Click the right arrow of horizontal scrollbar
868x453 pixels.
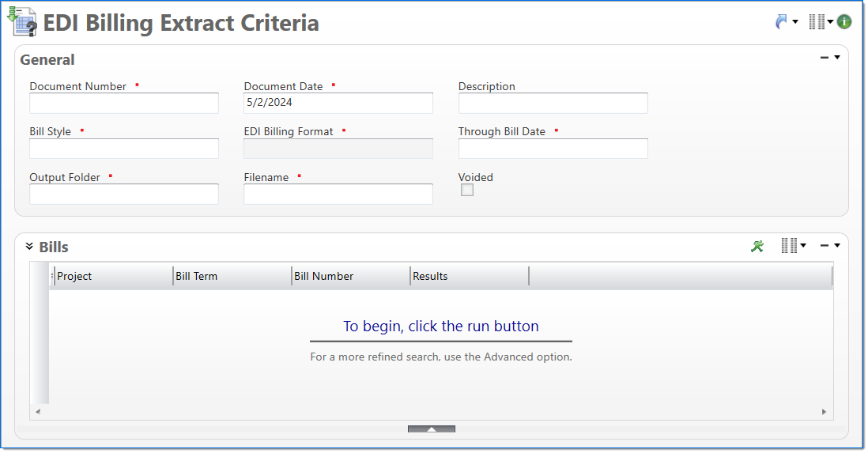[x=824, y=412]
